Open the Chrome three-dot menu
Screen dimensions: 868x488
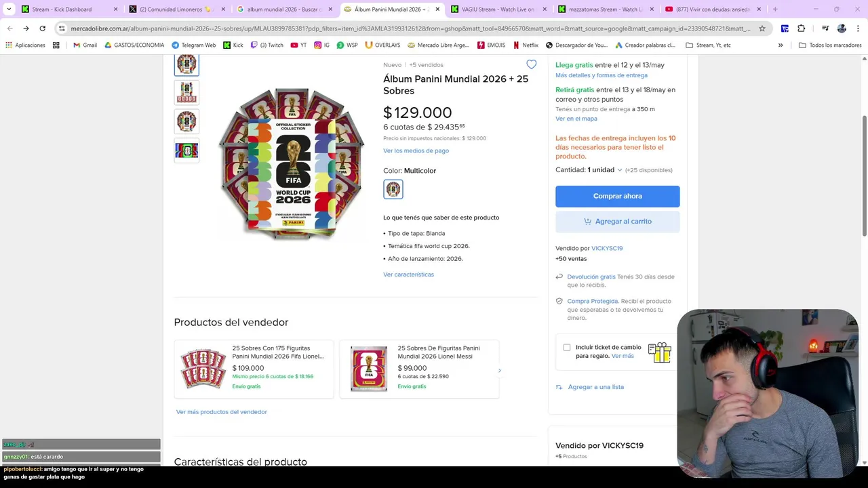[858, 28]
